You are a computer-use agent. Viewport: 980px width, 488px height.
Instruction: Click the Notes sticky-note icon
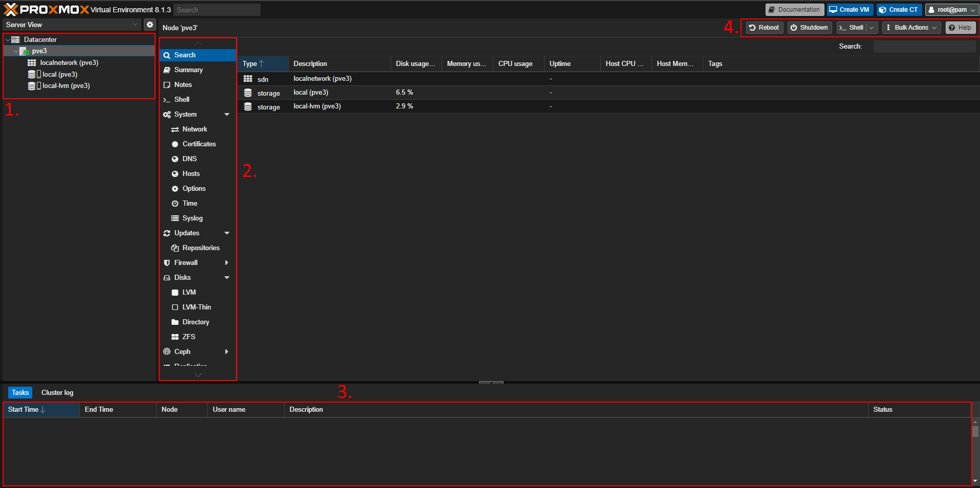[167, 85]
